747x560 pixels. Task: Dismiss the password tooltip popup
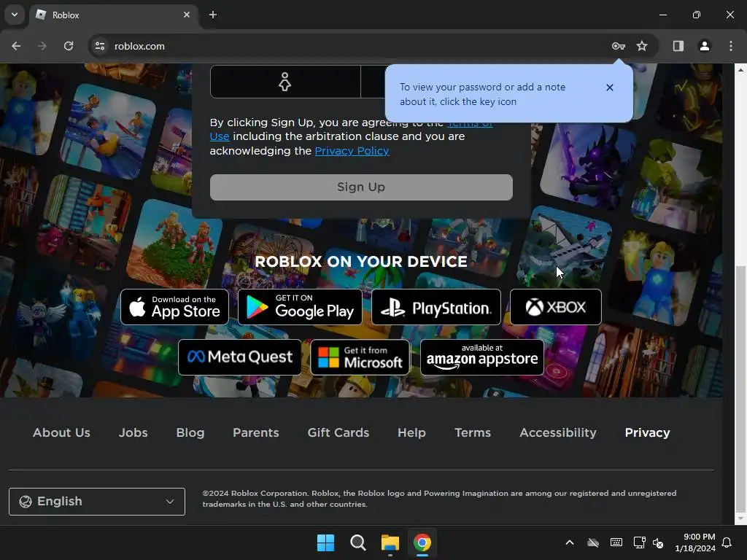click(x=609, y=87)
